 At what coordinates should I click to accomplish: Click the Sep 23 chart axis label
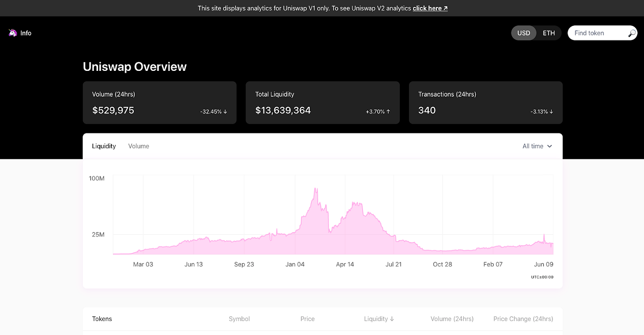pos(244,265)
